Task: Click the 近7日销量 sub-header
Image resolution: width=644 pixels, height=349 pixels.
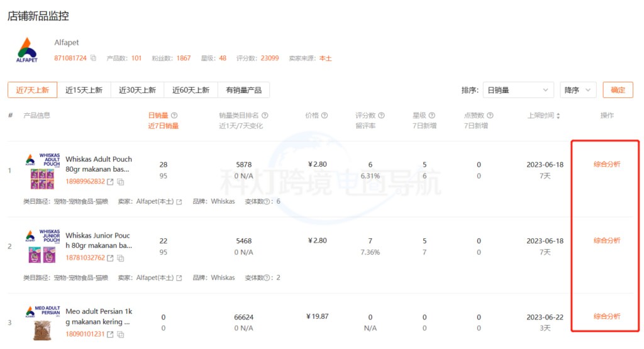Action: (163, 126)
